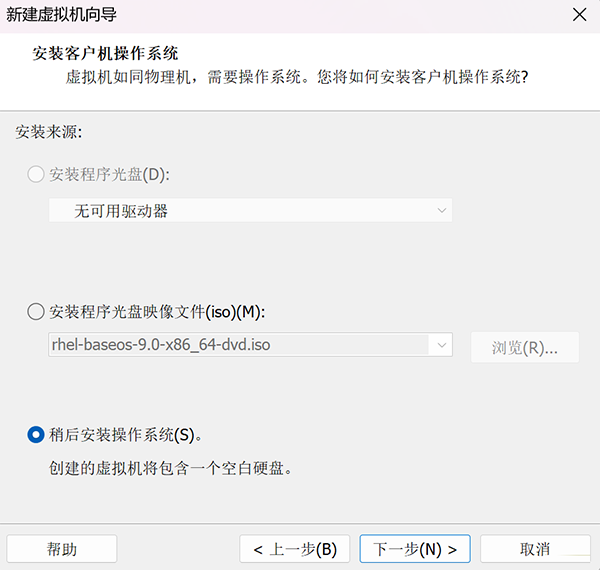Image resolution: width=600 pixels, height=570 pixels.
Task: Click the 浏览(R)... browse button
Action: [524, 347]
